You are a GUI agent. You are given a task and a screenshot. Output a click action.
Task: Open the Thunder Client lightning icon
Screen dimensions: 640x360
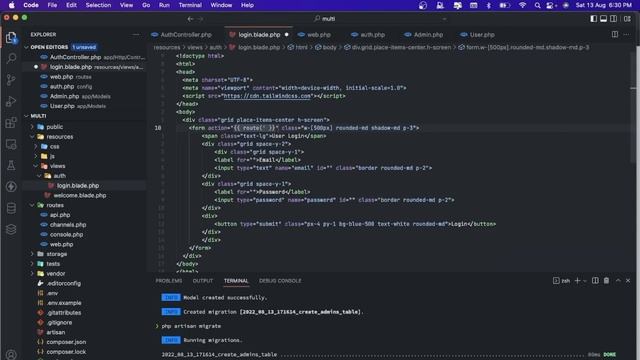[x=11, y=187]
